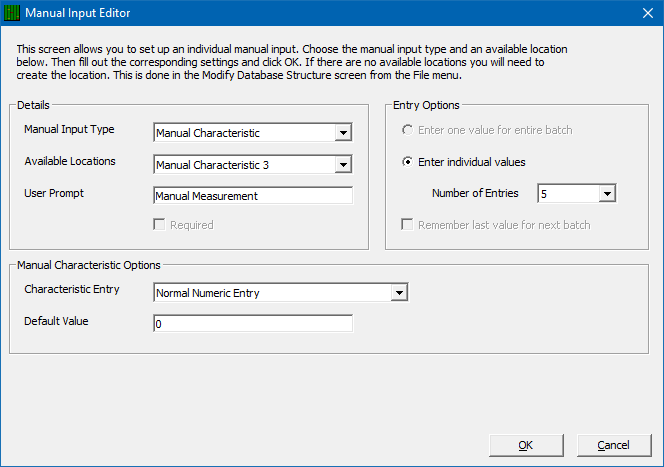Expand the Available Locations dropdown arrow

point(343,165)
